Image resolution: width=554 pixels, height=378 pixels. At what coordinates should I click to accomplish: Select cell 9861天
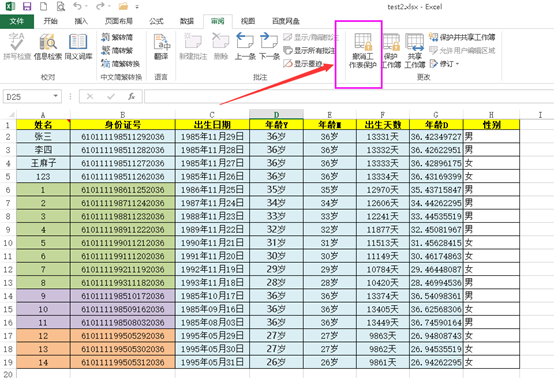(383, 362)
